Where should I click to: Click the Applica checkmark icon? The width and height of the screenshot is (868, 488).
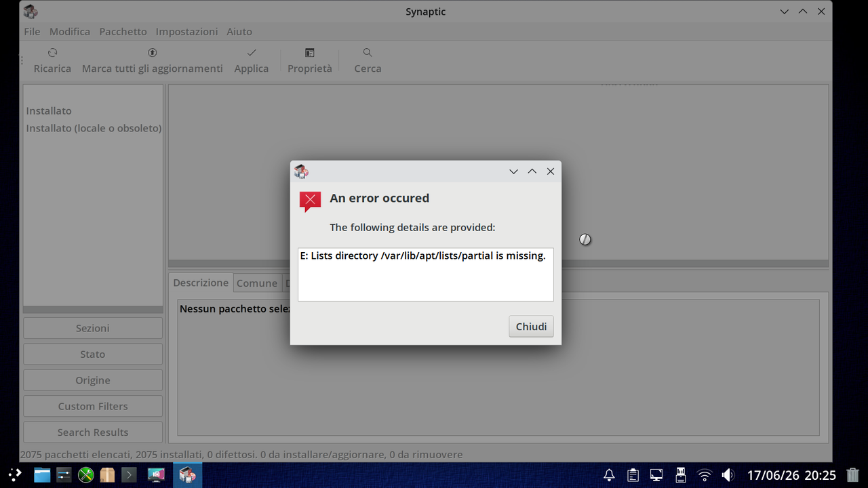tap(252, 53)
